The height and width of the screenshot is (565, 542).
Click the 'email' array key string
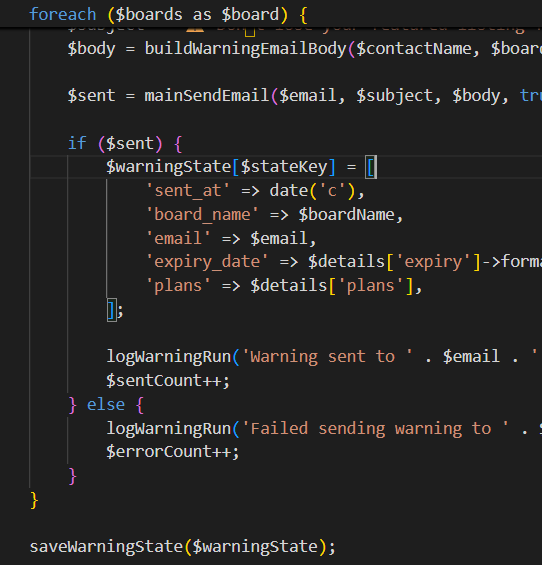pos(178,238)
